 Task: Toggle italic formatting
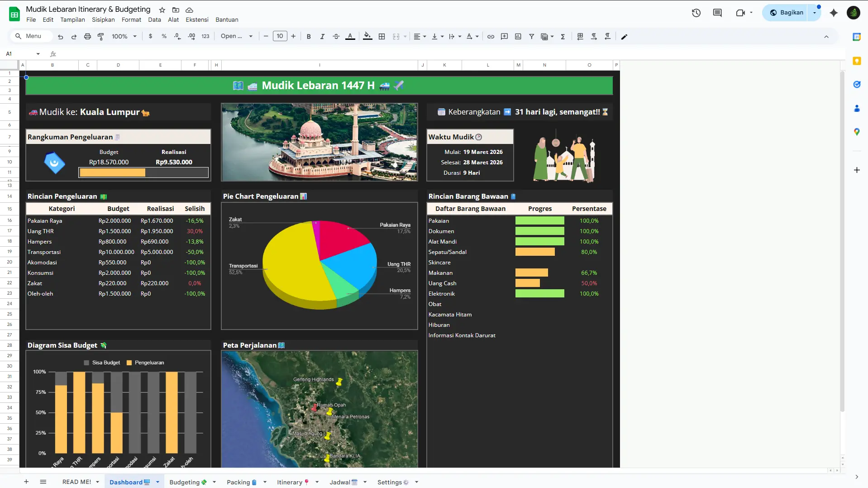coord(322,36)
